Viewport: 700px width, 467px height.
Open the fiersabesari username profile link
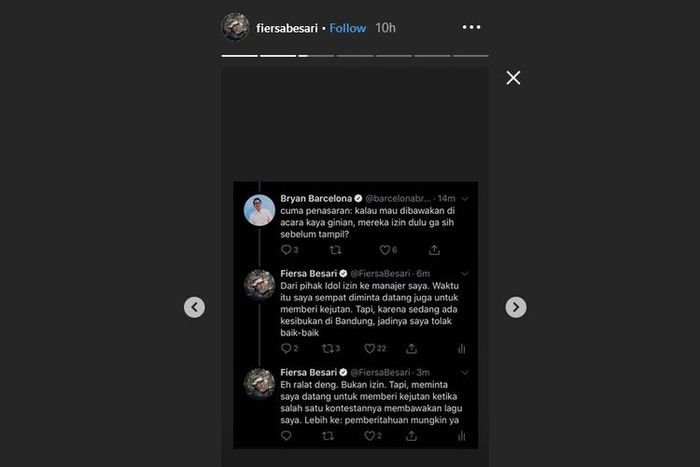coord(288,28)
